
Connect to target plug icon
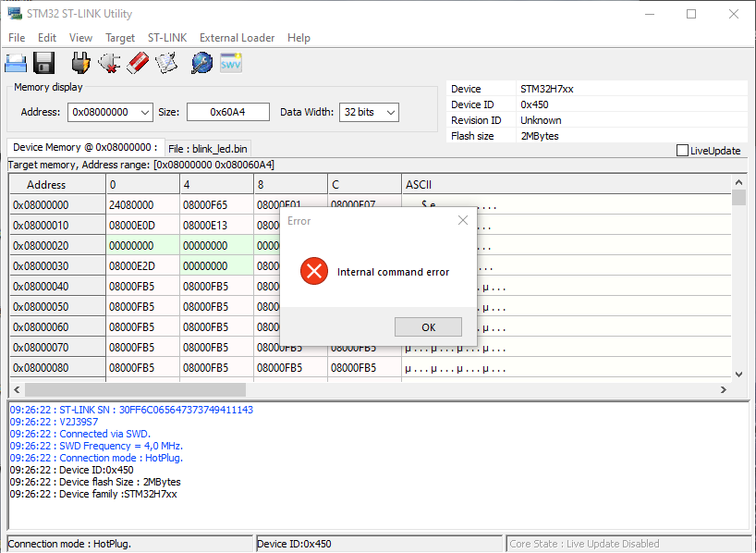[80, 63]
